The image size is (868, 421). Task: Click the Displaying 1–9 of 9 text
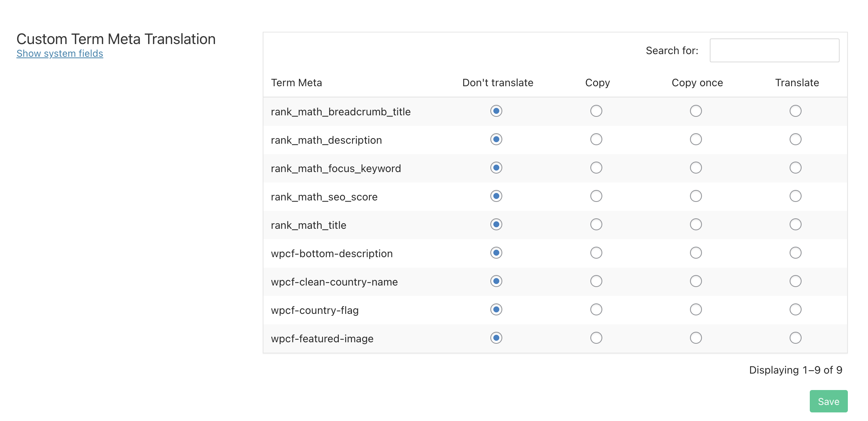click(x=796, y=370)
